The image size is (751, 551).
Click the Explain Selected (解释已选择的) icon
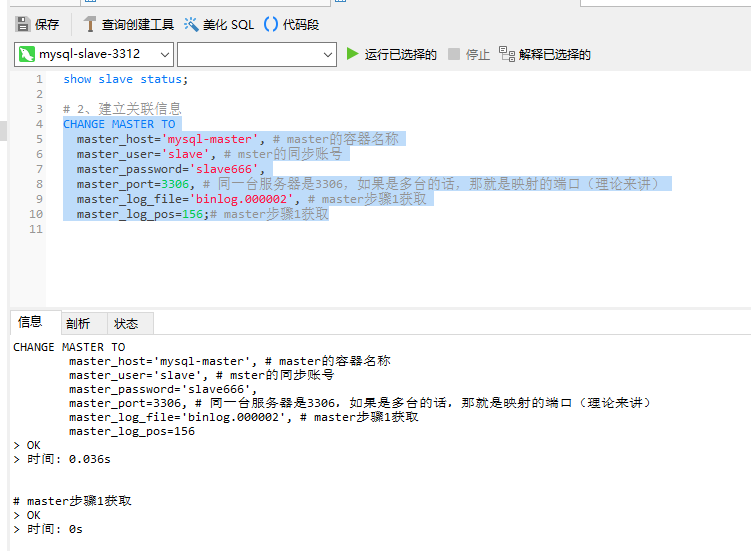(x=506, y=54)
